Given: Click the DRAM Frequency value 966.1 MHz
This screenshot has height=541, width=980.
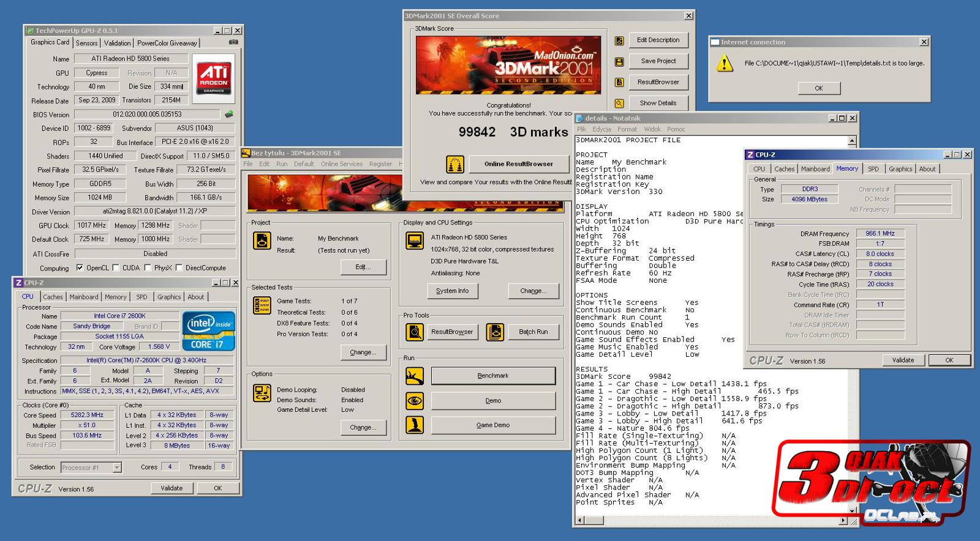Looking at the screenshot, I should coord(880,234).
